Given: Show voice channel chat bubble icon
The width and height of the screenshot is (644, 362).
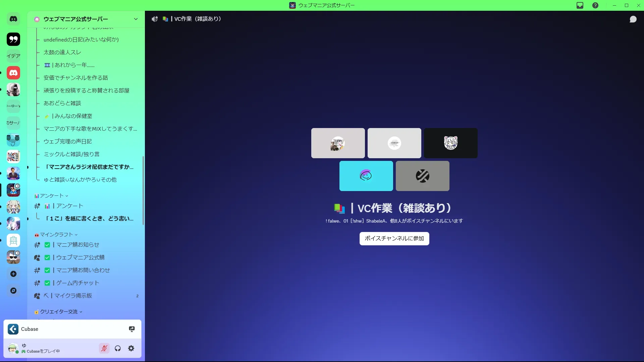Looking at the screenshot, I should click(x=633, y=19).
